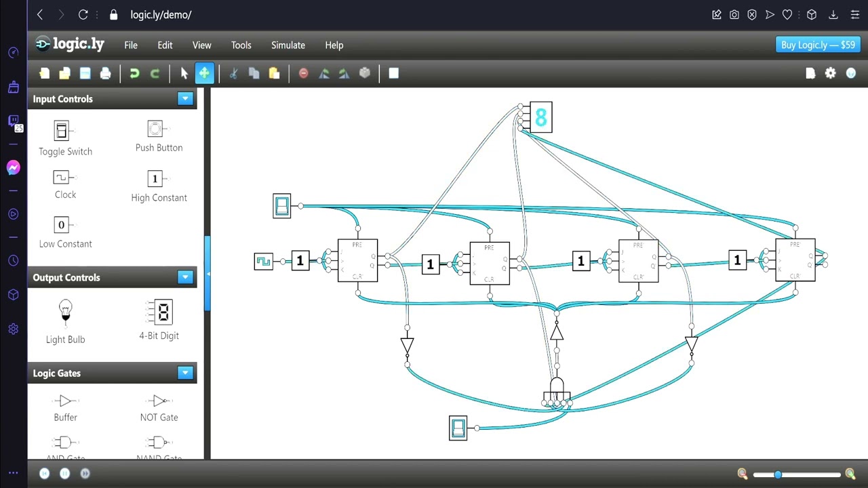Viewport: 868px width, 488px height.
Task: Select the pointer arrow tool
Action: point(184,73)
